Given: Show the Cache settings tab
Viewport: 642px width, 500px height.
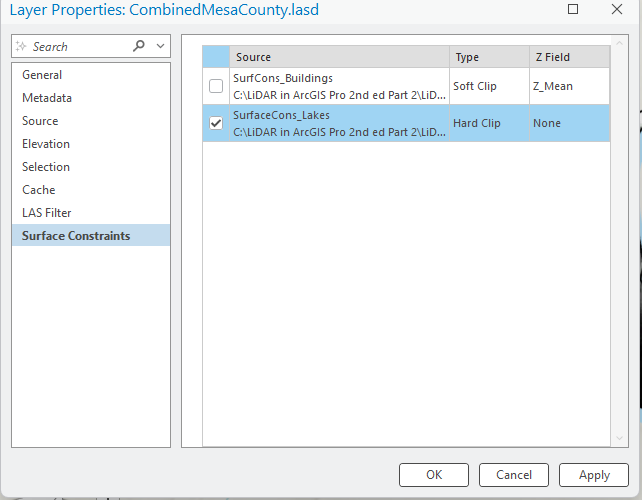Looking at the screenshot, I should pos(39,190).
